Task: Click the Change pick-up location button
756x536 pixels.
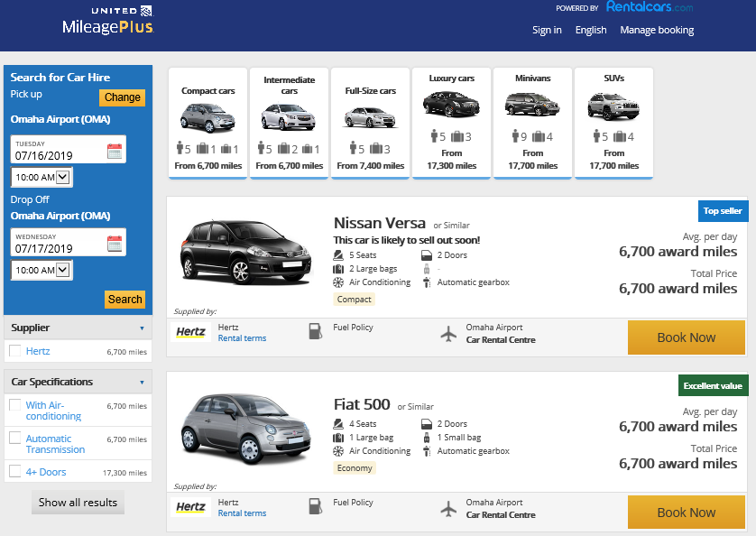Action: pyautogui.click(x=123, y=97)
